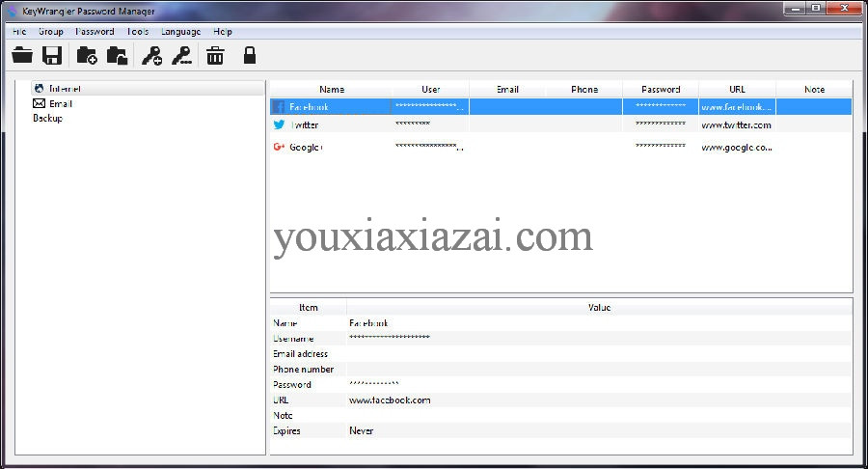Click Facebook row's URL cell
This screenshot has height=469, width=868.
[736, 107]
